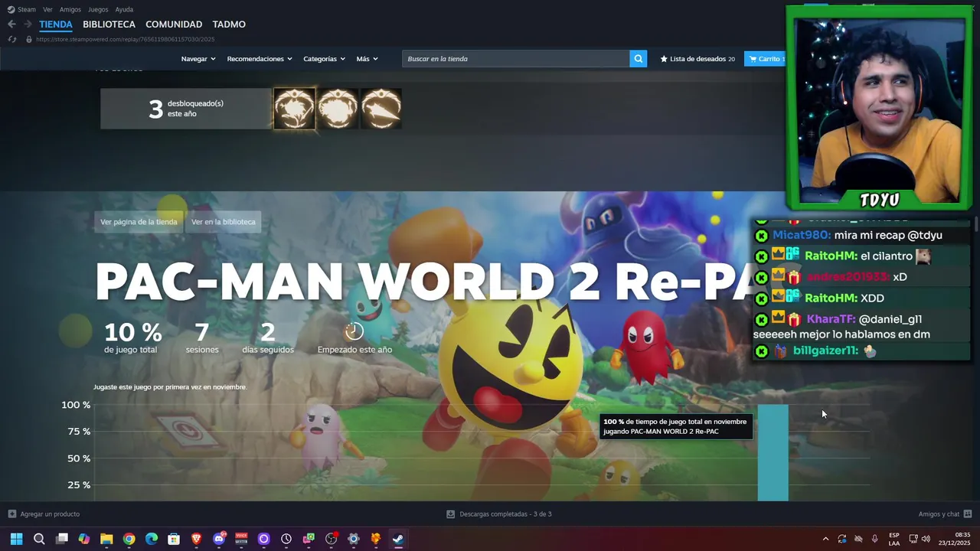Click Ver página de la tienda button
The height and width of the screenshot is (551, 980).
[139, 222]
